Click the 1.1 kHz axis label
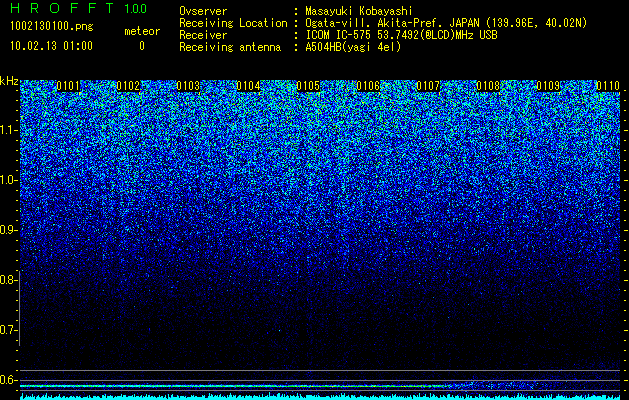Viewport: 629px width, 400px height. pyautogui.click(x=8, y=130)
